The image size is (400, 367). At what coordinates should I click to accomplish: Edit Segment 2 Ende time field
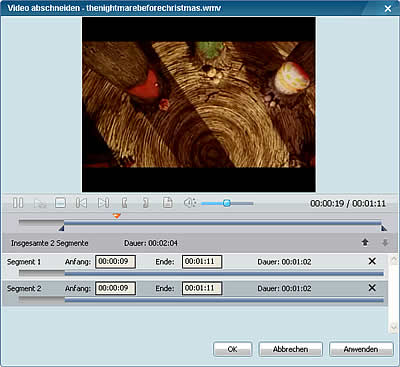tap(202, 288)
